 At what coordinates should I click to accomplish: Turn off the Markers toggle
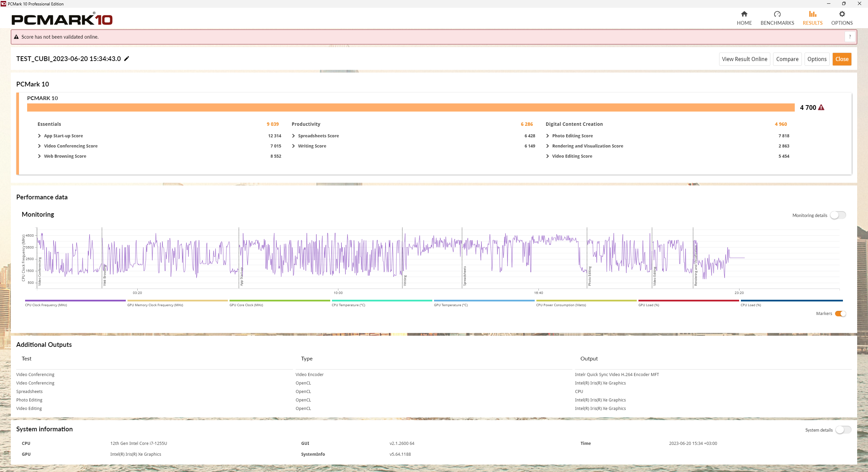pyautogui.click(x=841, y=314)
